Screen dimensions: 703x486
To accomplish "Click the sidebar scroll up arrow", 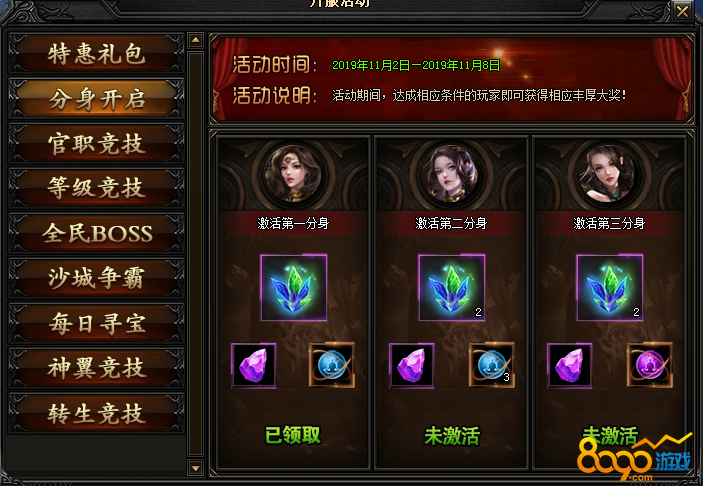I will coord(195,40).
